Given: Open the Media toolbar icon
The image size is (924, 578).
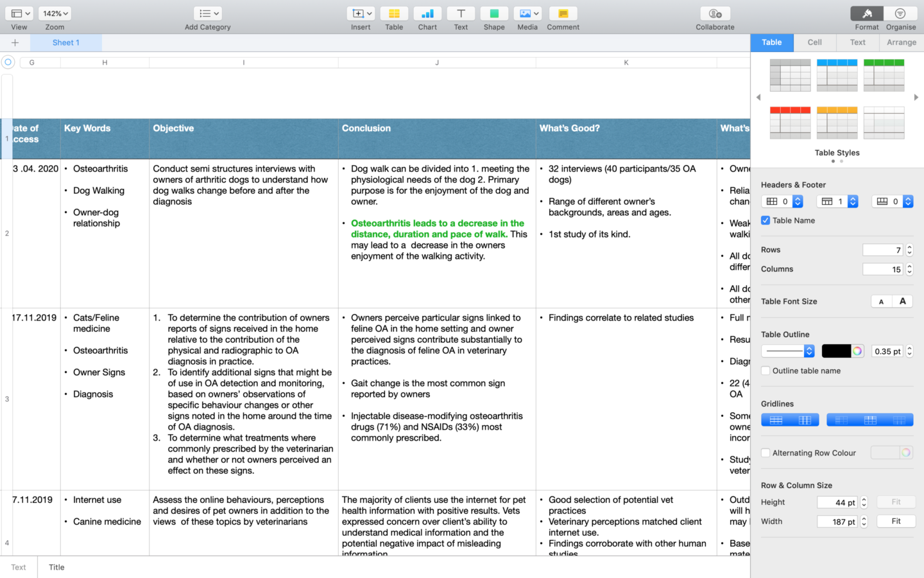Looking at the screenshot, I should pos(527,13).
